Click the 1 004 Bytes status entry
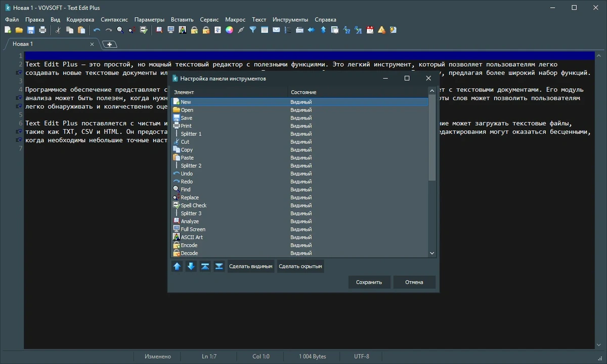 tap(313, 356)
